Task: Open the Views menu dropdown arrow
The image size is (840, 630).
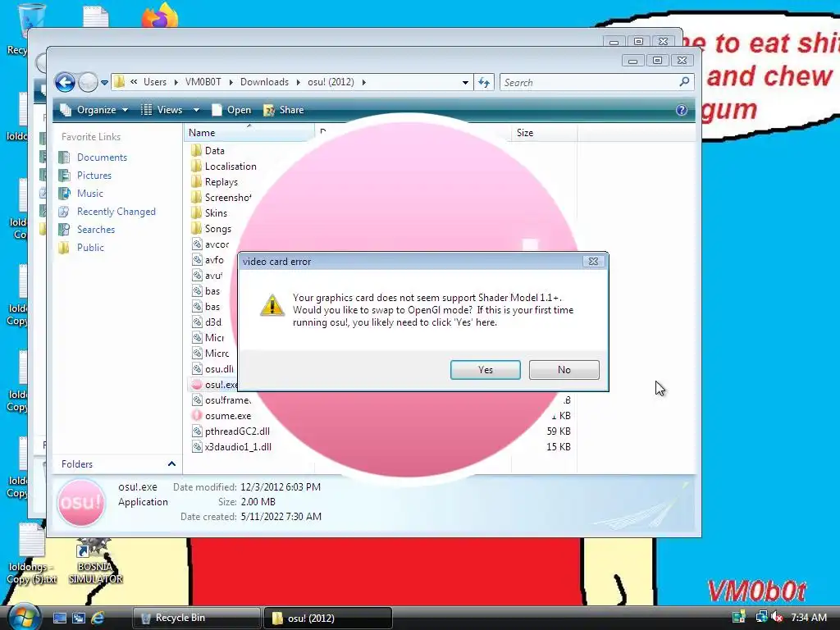Action: tap(196, 110)
